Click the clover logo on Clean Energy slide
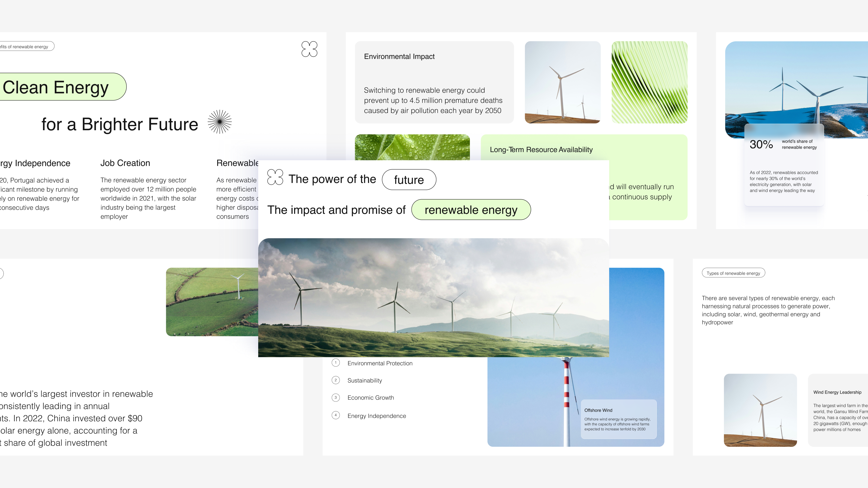 pyautogui.click(x=309, y=49)
